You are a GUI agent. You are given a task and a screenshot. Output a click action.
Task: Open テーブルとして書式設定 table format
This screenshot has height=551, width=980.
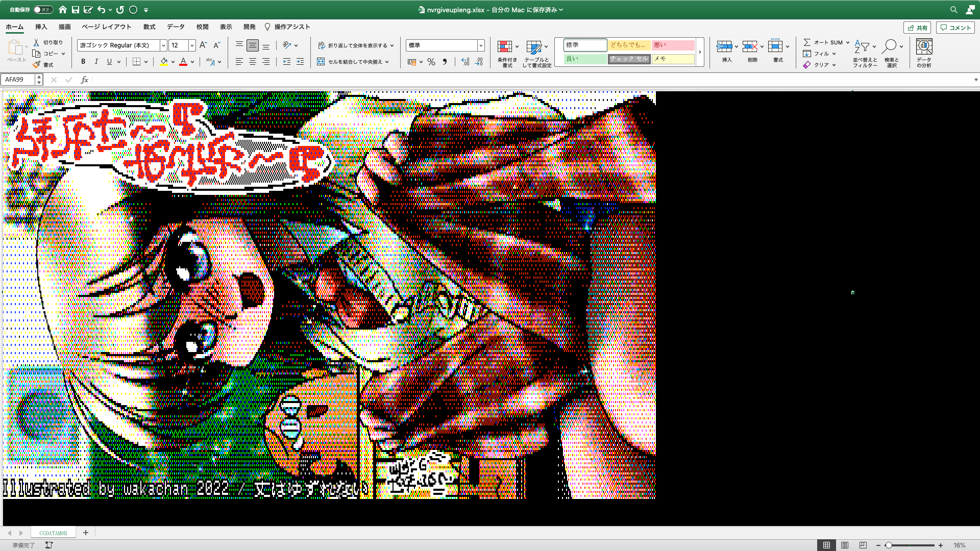click(x=537, y=54)
